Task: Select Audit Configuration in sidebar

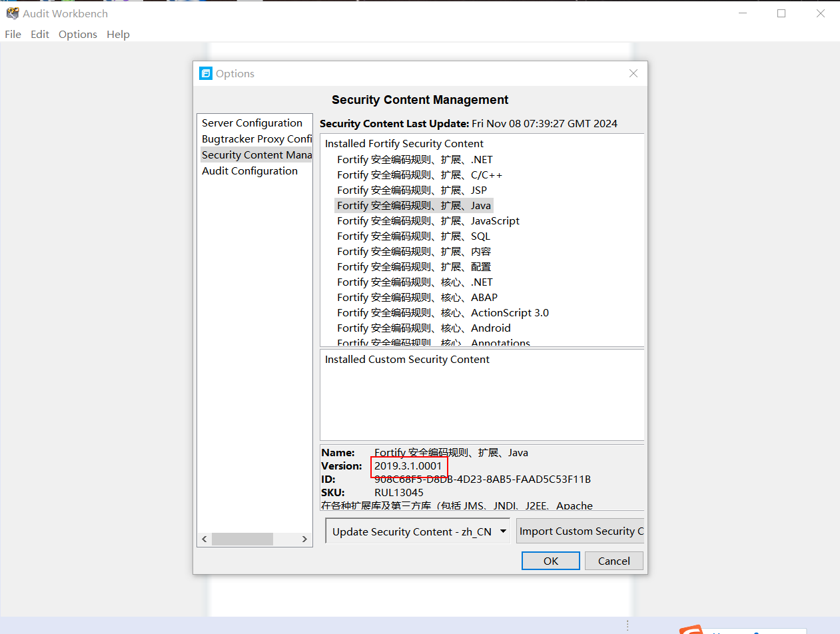Action: 250,171
